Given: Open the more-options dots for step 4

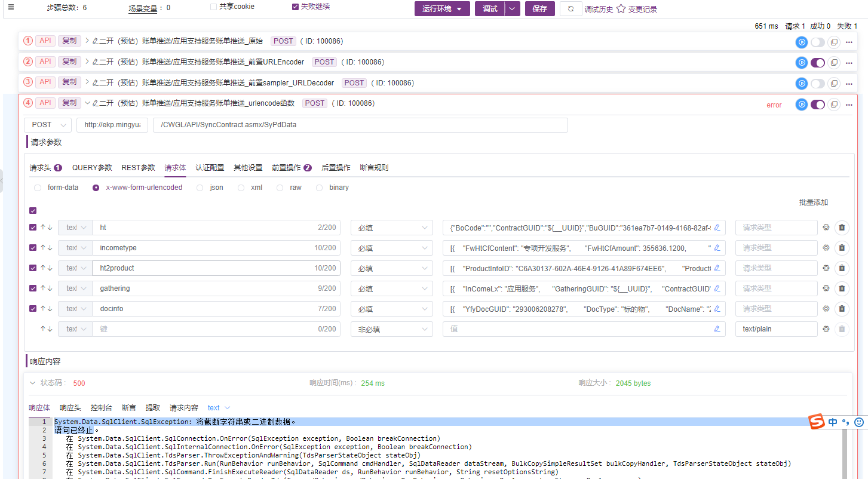Looking at the screenshot, I should 849,105.
